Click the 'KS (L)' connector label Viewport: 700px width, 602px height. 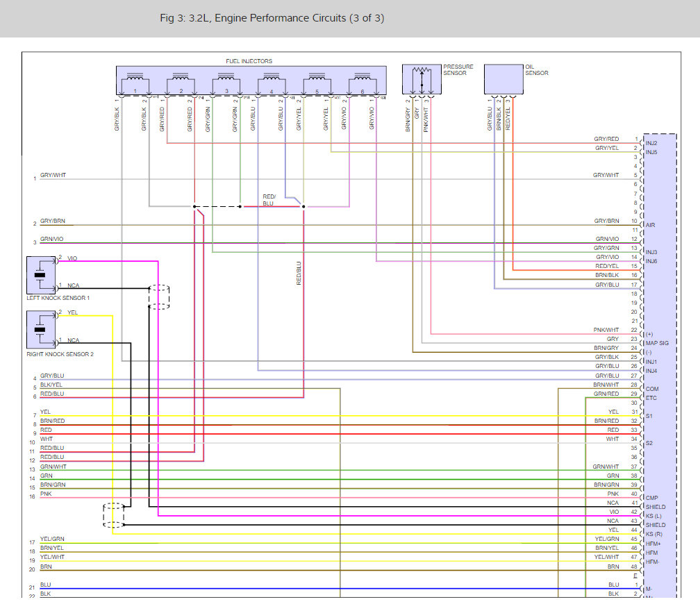pos(653,516)
